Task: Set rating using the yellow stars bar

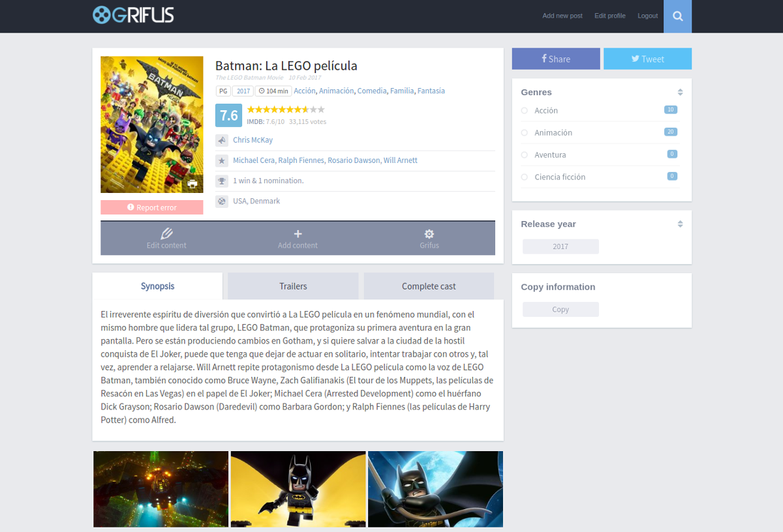Action: click(x=286, y=110)
